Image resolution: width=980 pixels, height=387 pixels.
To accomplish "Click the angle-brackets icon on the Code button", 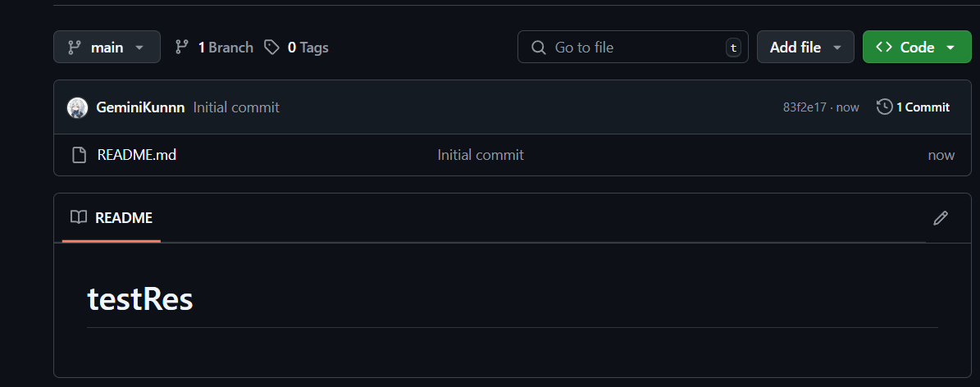I will pyautogui.click(x=884, y=48).
